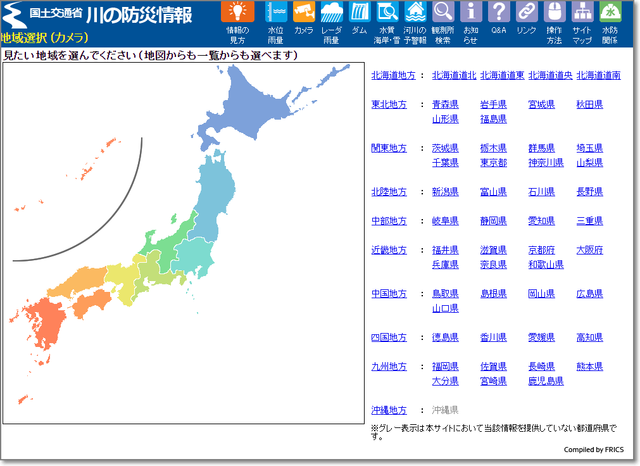Click the 水位雨量 toolbar icon
Image resolution: width=640 pixels, height=466 pixels.
click(x=276, y=13)
